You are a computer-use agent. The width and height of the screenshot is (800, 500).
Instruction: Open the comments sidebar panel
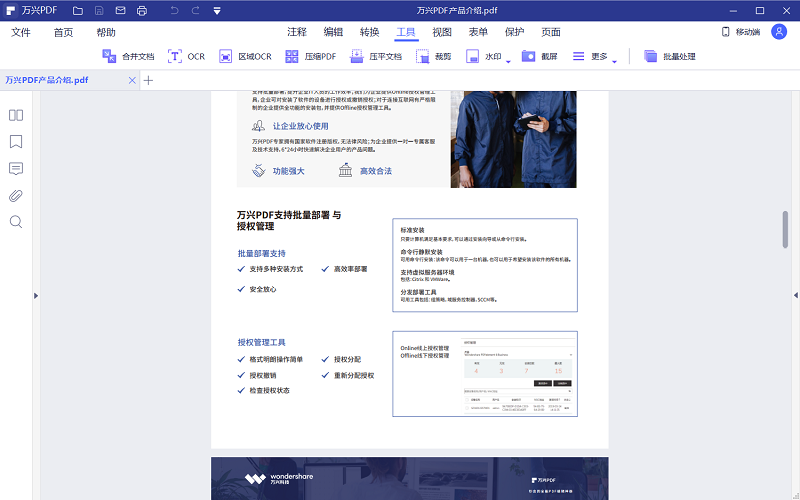[16, 169]
